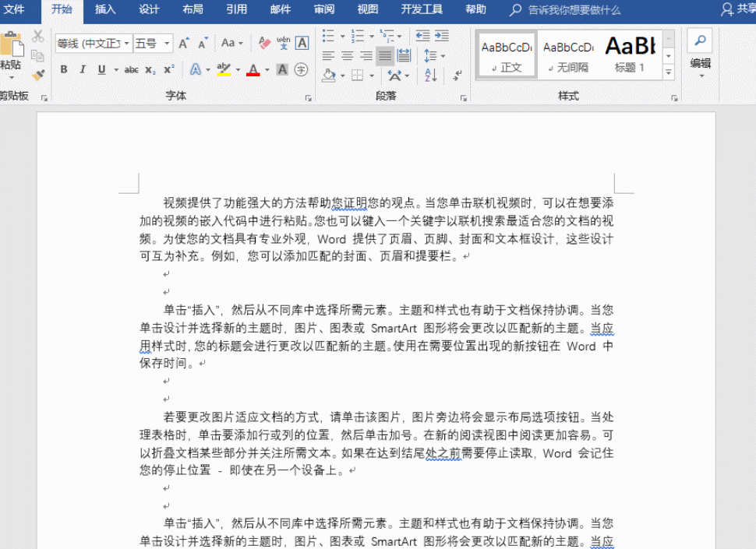The height and width of the screenshot is (549, 756).
Task: Toggle Italic formatting
Action: click(x=83, y=70)
